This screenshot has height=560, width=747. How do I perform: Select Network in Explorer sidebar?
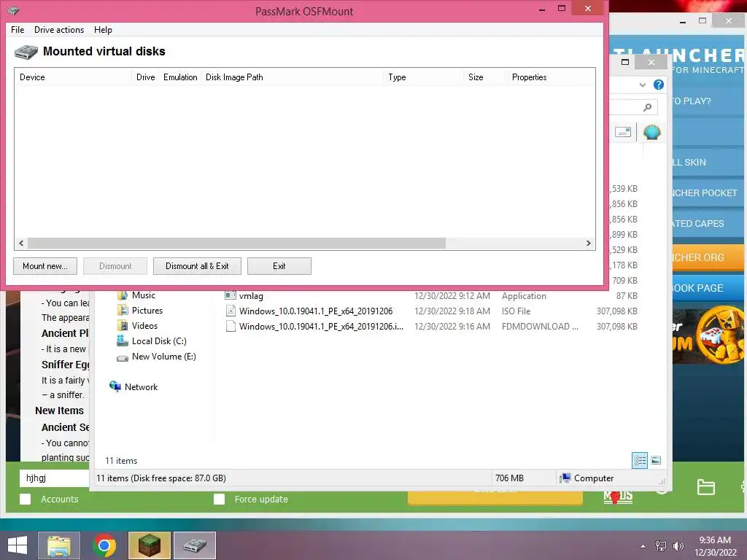pos(141,387)
